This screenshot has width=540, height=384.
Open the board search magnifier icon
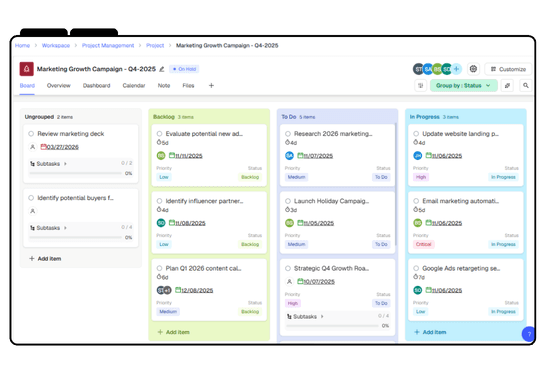point(526,85)
